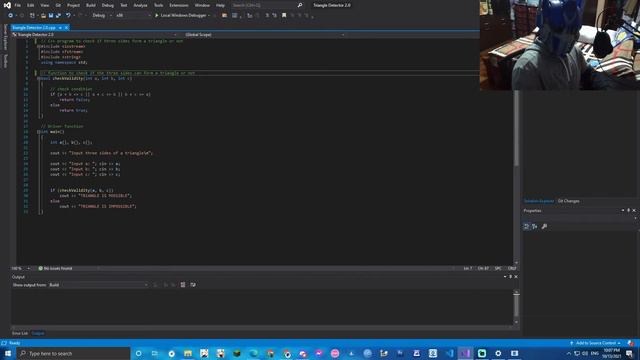This screenshot has width=640, height=360.
Task: Open the Project menu
Action: 73,5
